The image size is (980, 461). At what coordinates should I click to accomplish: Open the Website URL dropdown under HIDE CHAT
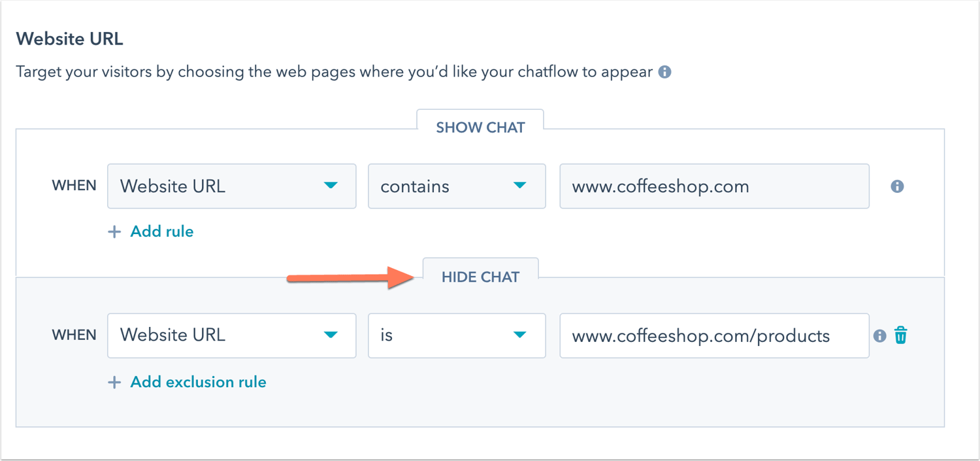[231, 335]
